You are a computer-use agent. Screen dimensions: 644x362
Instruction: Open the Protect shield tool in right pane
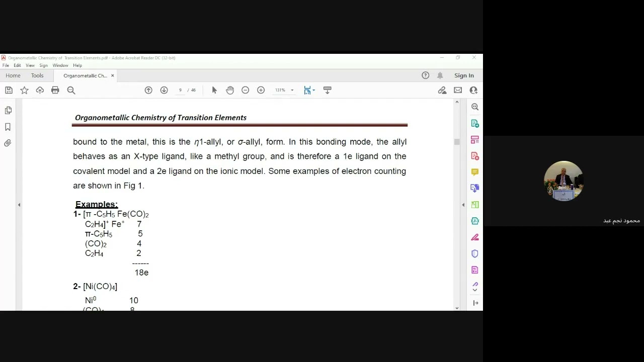[x=475, y=253]
